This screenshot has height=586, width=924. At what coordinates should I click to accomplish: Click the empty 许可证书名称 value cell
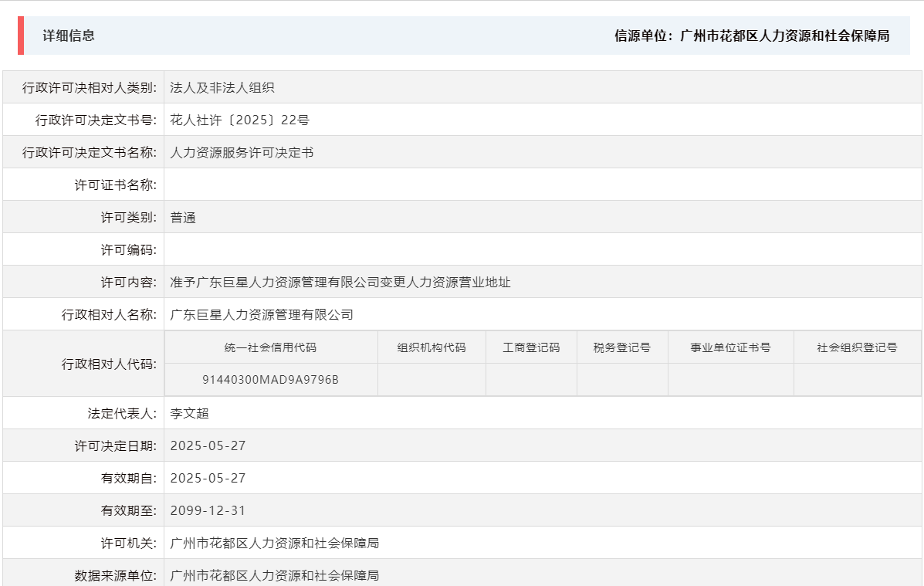coord(309,184)
